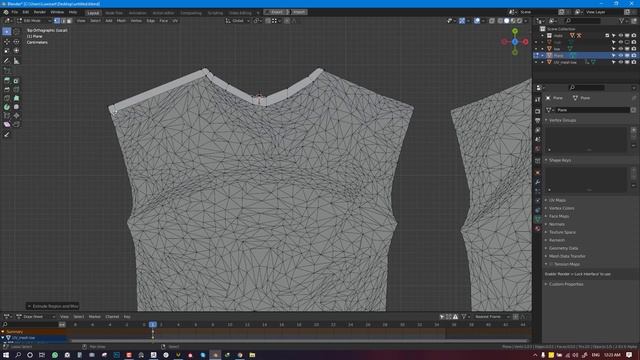Image resolution: width=640 pixels, height=360 pixels.
Task: Select the Extrude Region tool
Action: coord(7,81)
